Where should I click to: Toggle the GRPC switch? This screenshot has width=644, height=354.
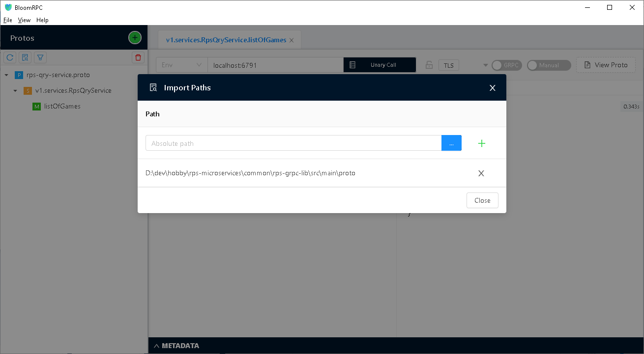(507, 65)
